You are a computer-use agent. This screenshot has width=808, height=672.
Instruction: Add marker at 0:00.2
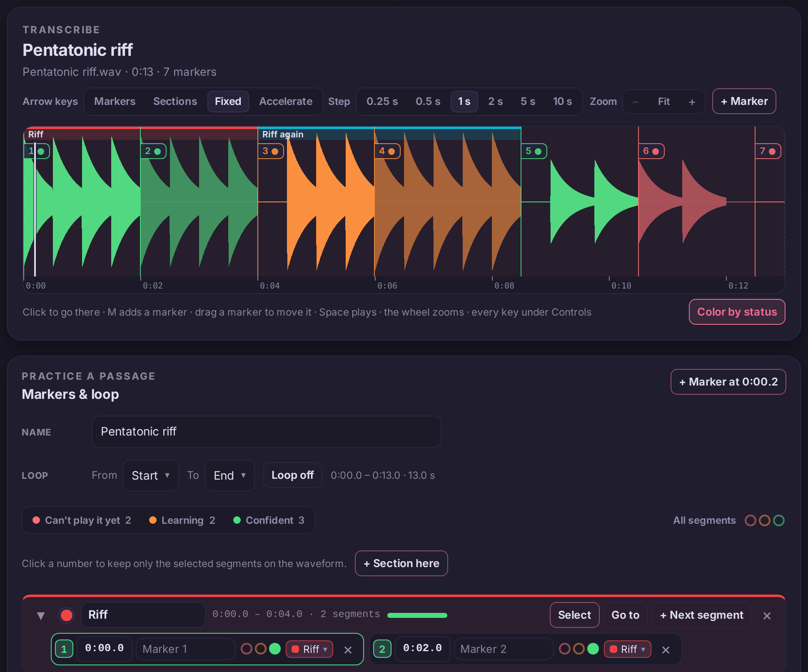[x=728, y=382]
